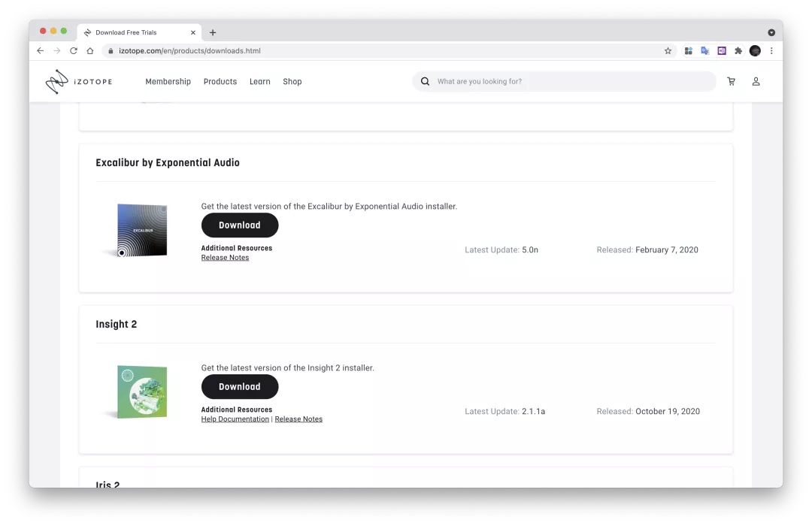Click the browser address bar URL
Viewport: 812px width, 526px height.
click(x=189, y=51)
